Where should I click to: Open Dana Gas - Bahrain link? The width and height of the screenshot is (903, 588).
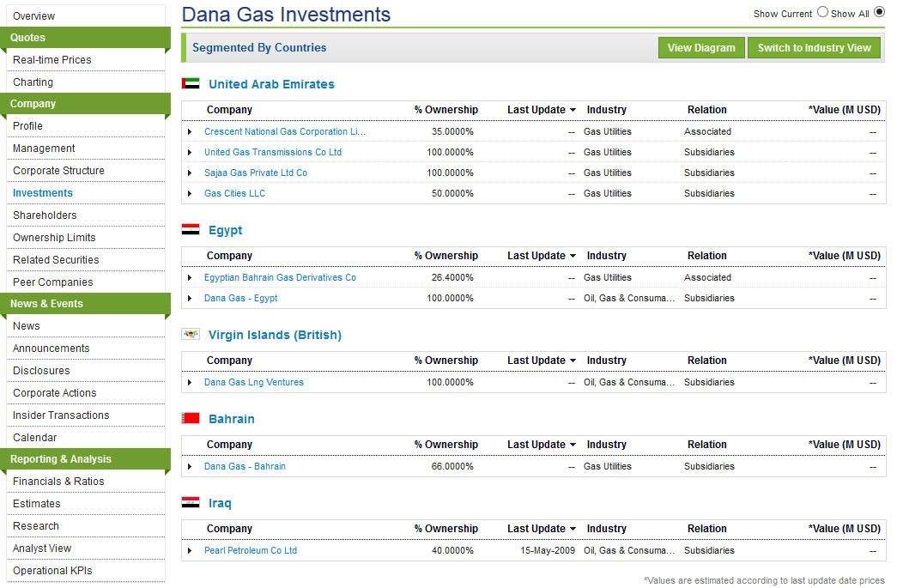(245, 467)
